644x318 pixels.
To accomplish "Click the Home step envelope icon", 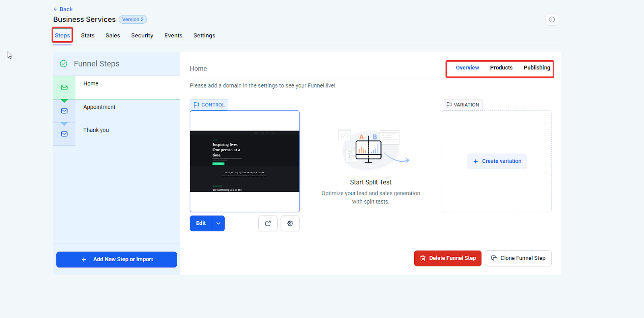I will click(64, 87).
